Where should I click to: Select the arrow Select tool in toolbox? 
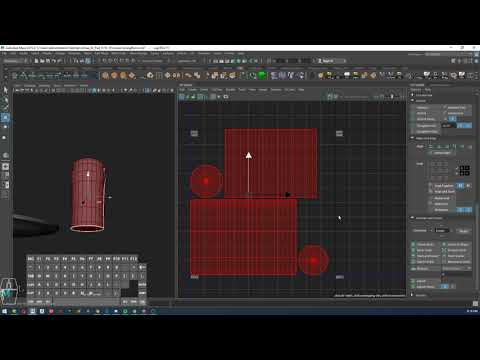pos(5,90)
